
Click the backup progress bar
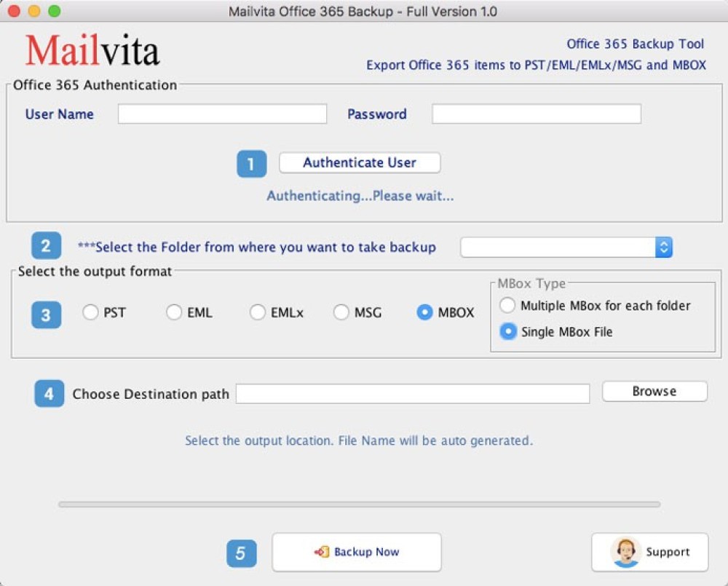tap(359, 504)
